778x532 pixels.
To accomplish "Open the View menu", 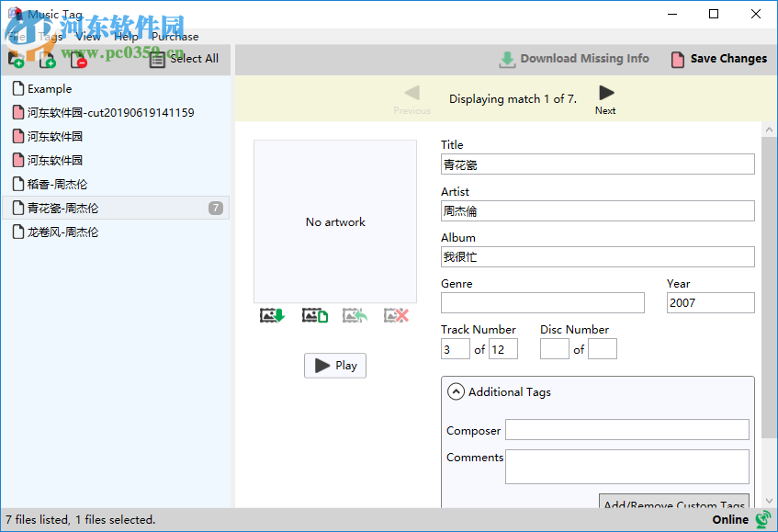I will pos(88,37).
